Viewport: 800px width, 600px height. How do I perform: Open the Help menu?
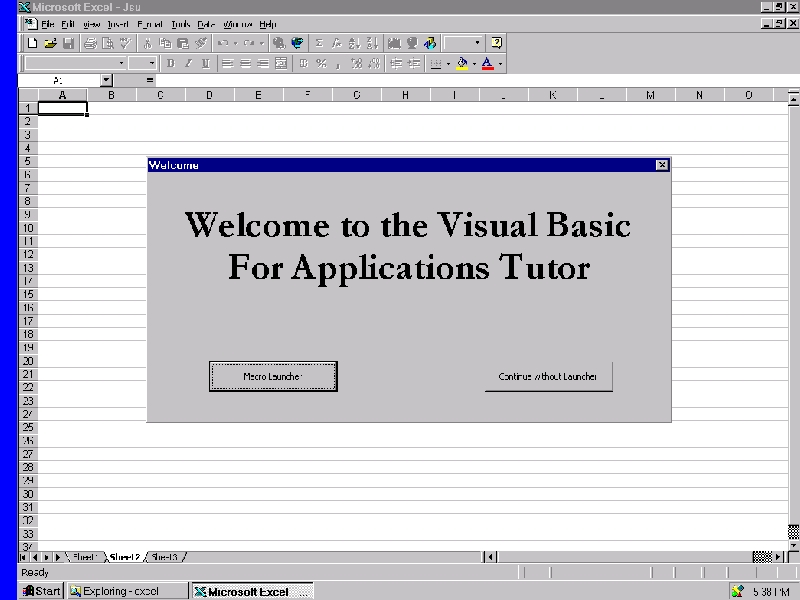[x=268, y=24]
